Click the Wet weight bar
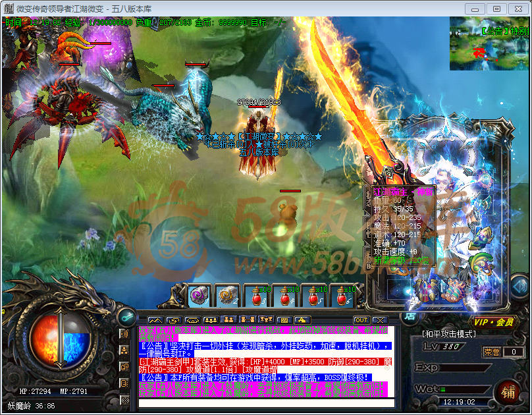Image resolution: width=532 pixels, height=415 pixels. [x=465, y=389]
